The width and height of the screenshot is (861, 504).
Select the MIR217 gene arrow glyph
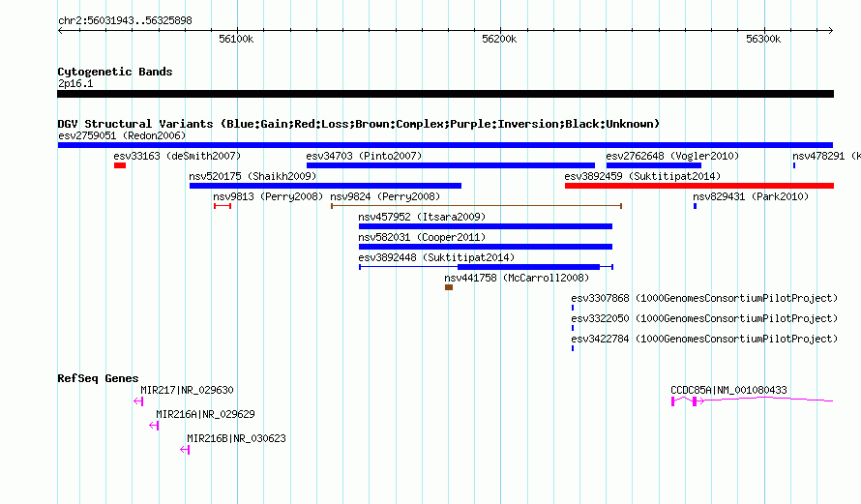pyautogui.click(x=138, y=401)
